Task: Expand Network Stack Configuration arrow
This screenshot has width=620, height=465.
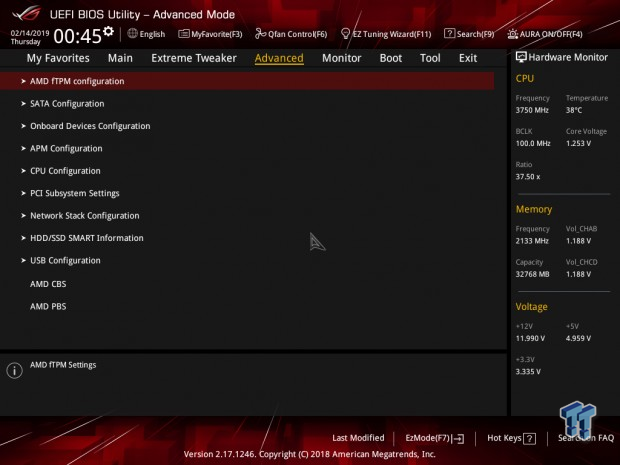Action: 23,216
